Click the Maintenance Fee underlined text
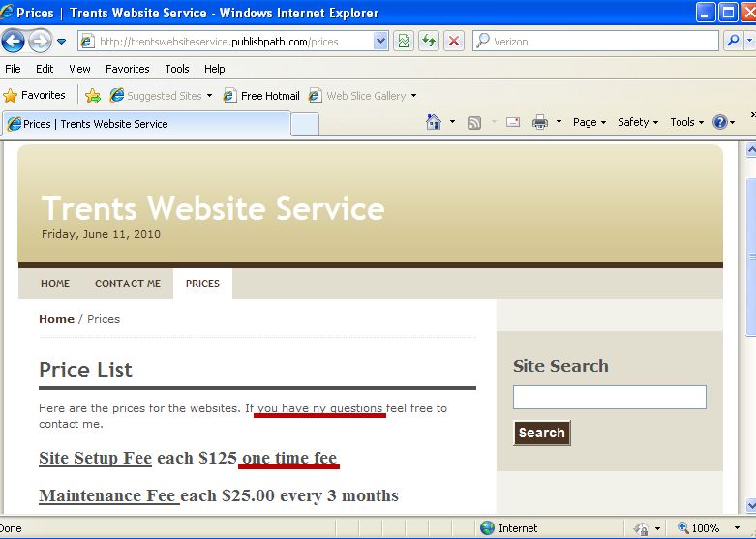The height and width of the screenshot is (539, 756). pyautogui.click(x=109, y=495)
